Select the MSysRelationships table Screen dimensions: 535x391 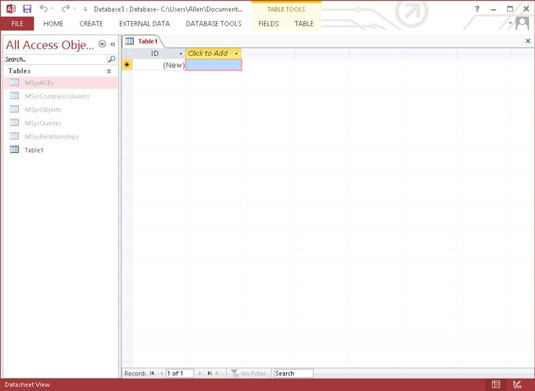click(61, 136)
